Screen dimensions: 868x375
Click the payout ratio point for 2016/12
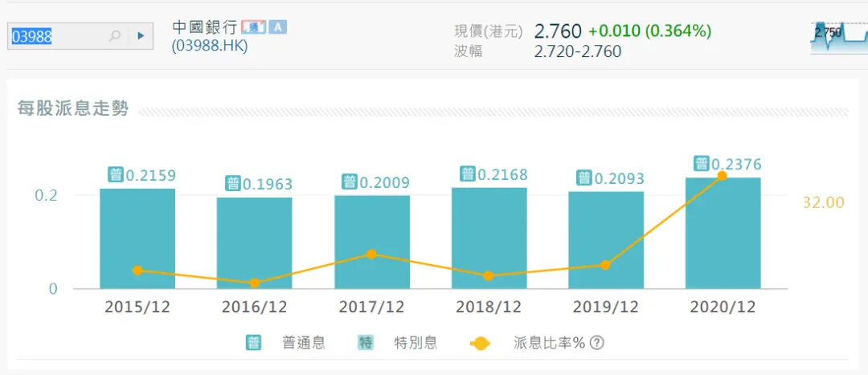pyautogui.click(x=254, y=283)
